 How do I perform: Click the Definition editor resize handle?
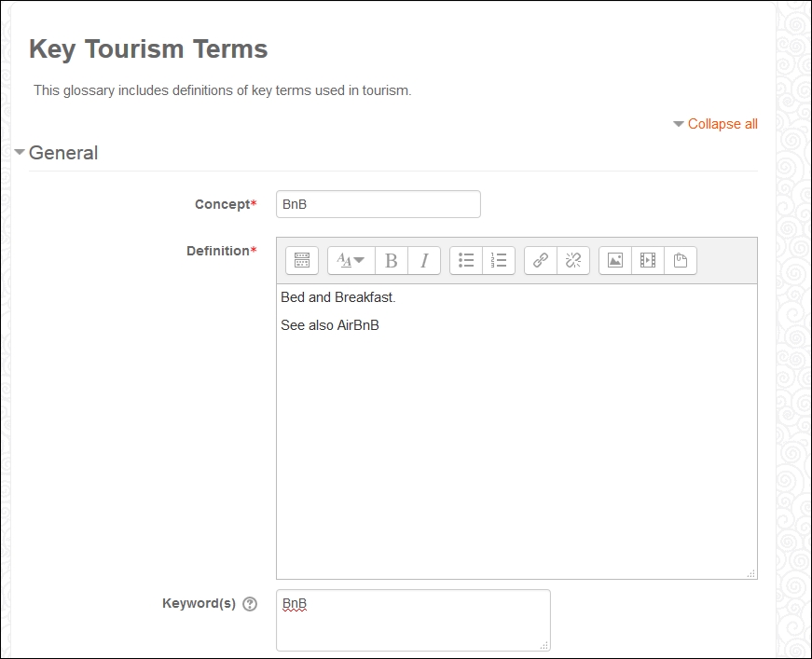point(751,573)
